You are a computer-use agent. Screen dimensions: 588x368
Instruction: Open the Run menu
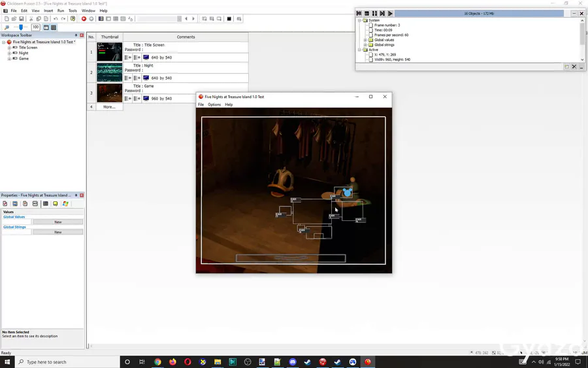coord(60,11)
